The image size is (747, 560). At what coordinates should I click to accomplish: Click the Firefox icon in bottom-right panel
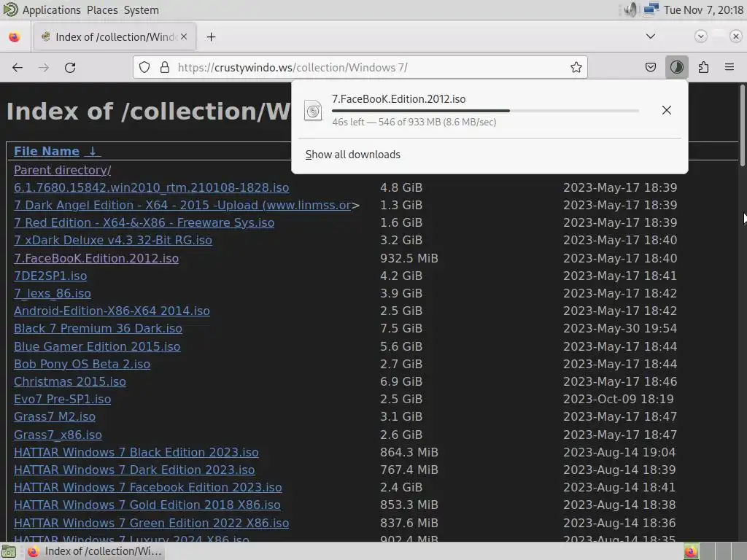tap(690, 552)
